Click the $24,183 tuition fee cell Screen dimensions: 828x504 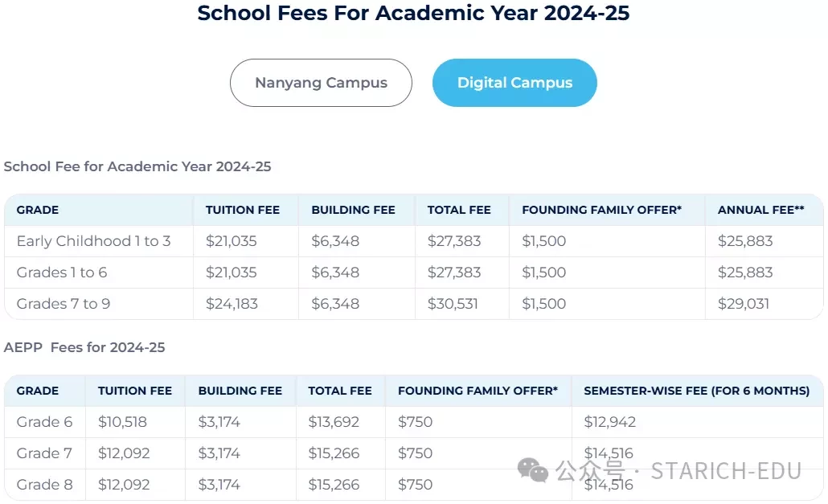tap(232, 304)
